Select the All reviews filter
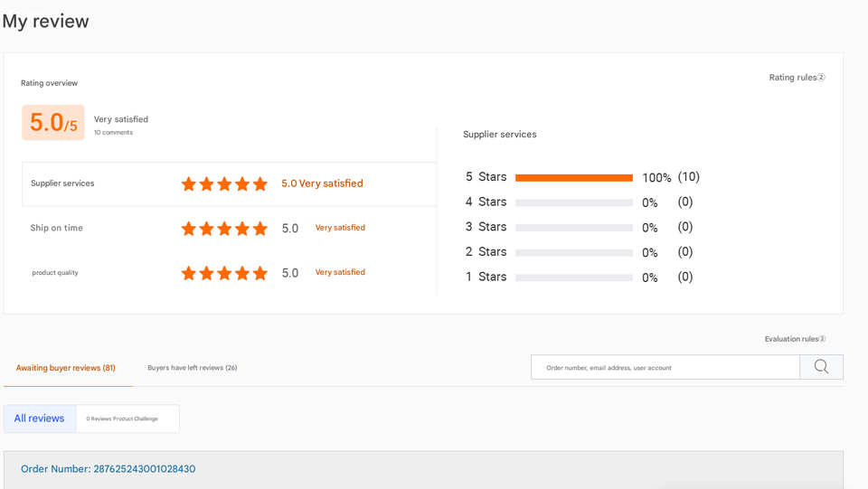This screenshot has height=489, width=868. (39, 418)
